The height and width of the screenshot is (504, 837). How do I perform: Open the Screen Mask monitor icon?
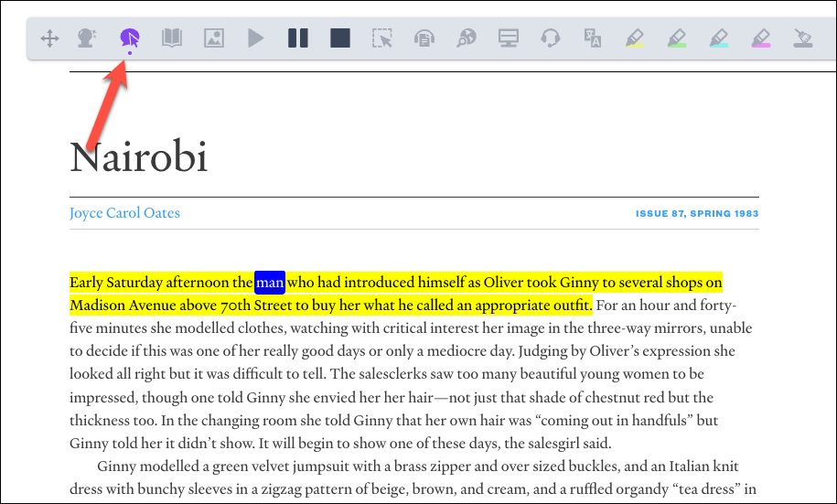pyautogui.click(x=509, y=38)
